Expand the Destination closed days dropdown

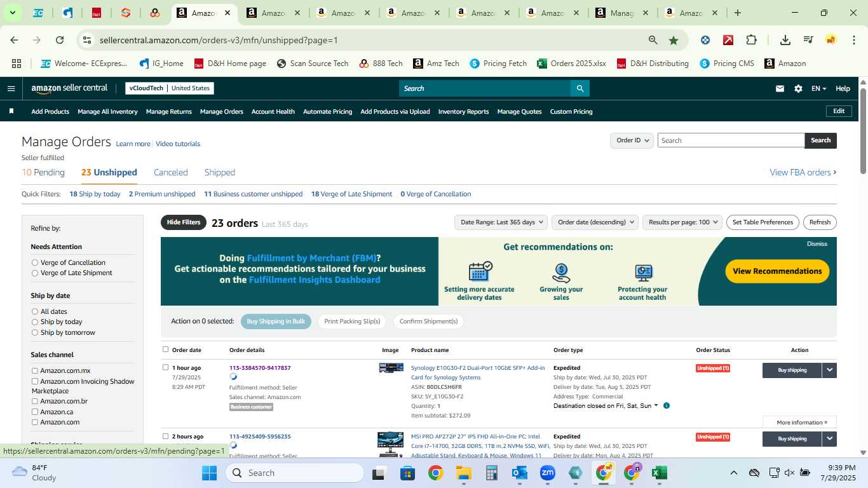pos(656,405)
